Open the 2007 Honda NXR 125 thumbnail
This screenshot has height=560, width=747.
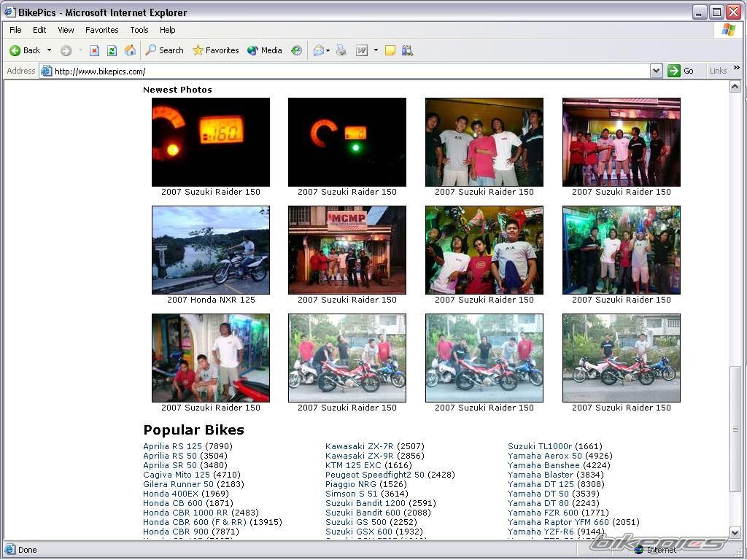point(211,250)
